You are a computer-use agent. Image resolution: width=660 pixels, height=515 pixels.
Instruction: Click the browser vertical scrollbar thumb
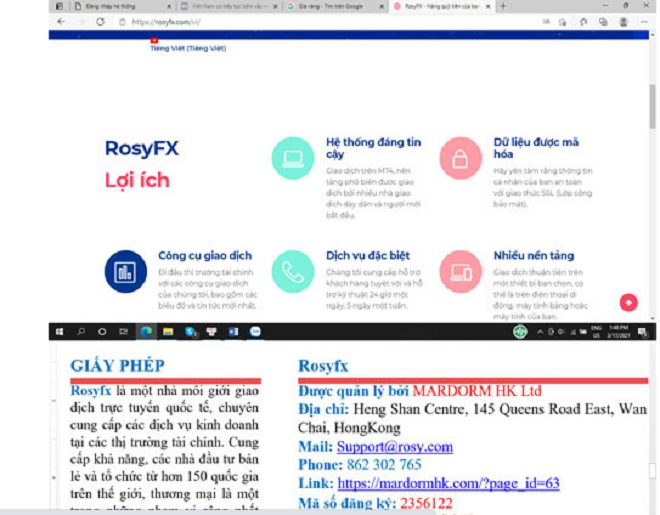[x=652, y=106]
